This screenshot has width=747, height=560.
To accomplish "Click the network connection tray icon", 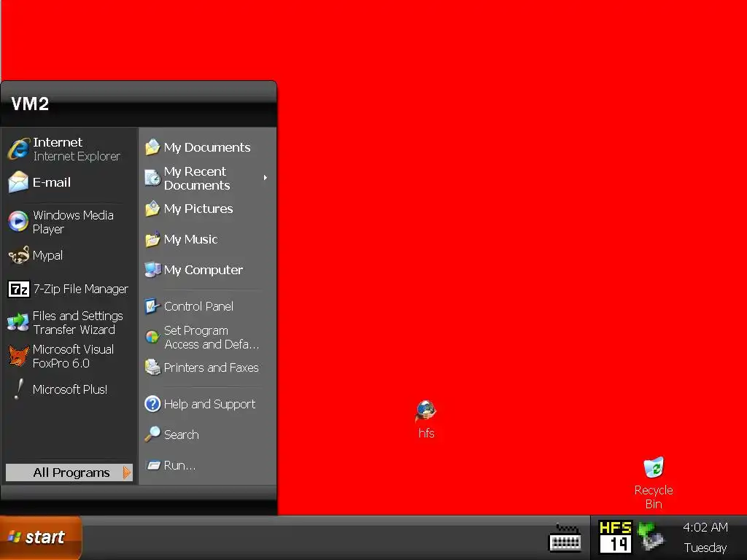I will [x=651, y=535].
